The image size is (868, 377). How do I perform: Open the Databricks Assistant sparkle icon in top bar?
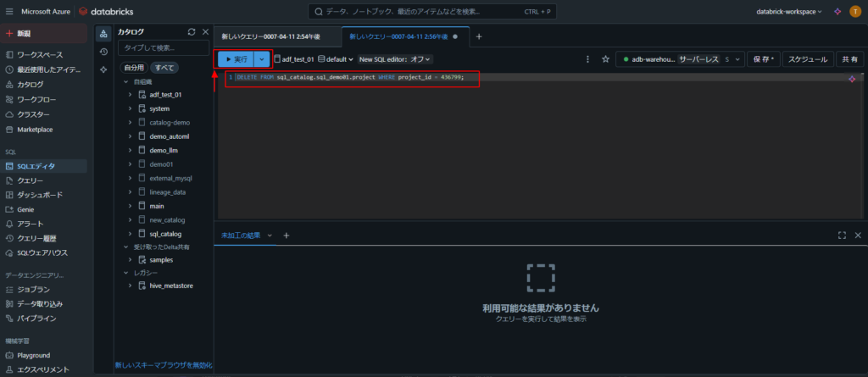(x=837, y=11)
